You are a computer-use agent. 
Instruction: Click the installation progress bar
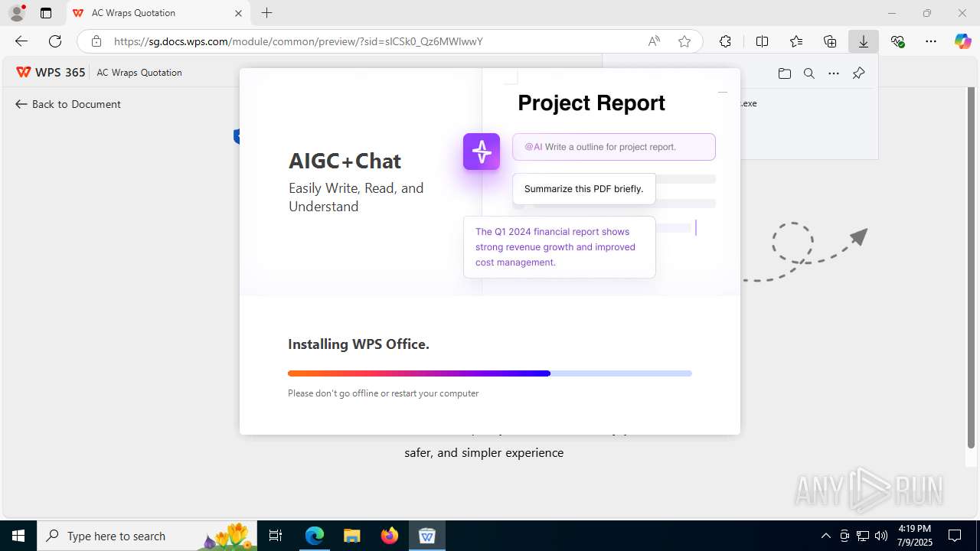[490, 373]
